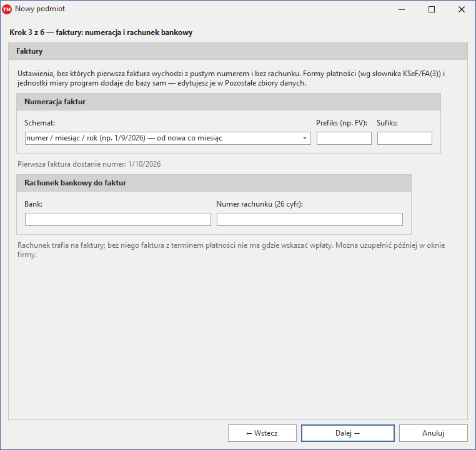Cancel the wizard using Anuluj
476x450 pixels.
(433, 433)
